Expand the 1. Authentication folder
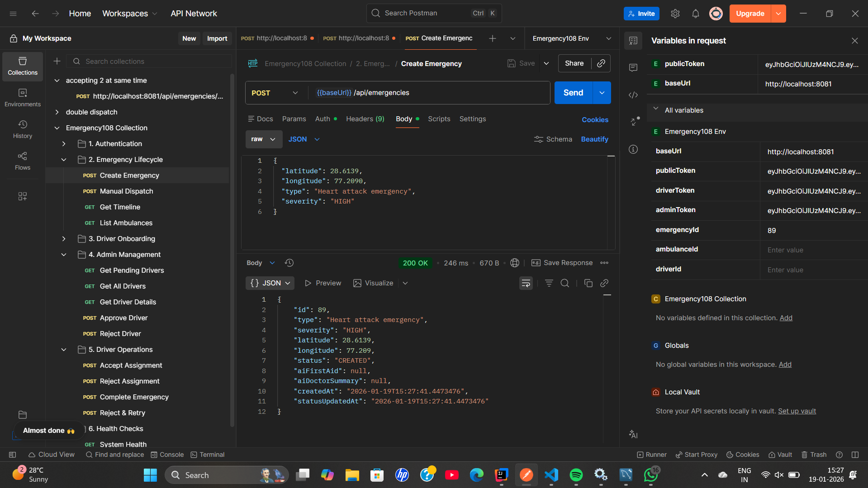 [64, 143]
